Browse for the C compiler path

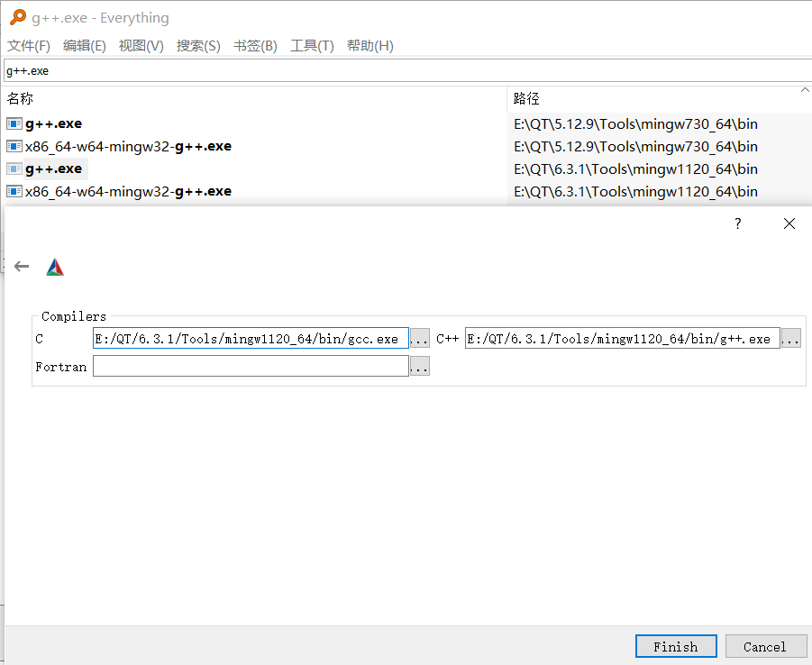419,338
